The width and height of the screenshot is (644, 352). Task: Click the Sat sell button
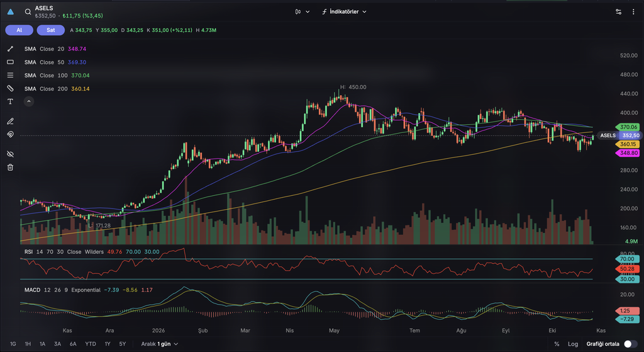point(51,30)
